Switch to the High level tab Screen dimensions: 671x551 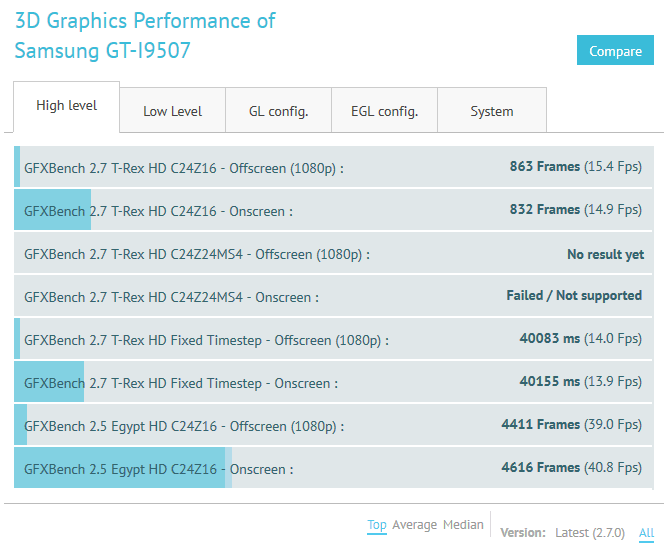point(66,106)
